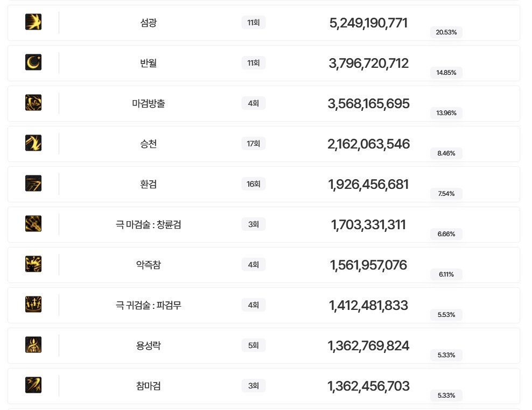The width and height of the screenshot is (532, 410).
Task: Click the 섬광 skill icon
Action: 33,22
